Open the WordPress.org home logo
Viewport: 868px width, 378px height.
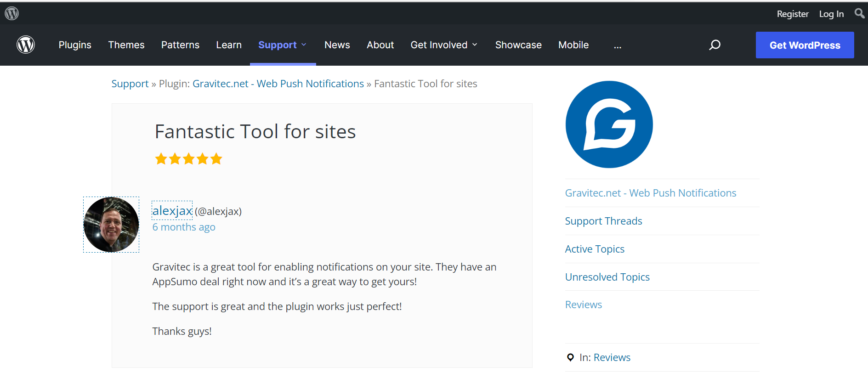pos(26,45)
